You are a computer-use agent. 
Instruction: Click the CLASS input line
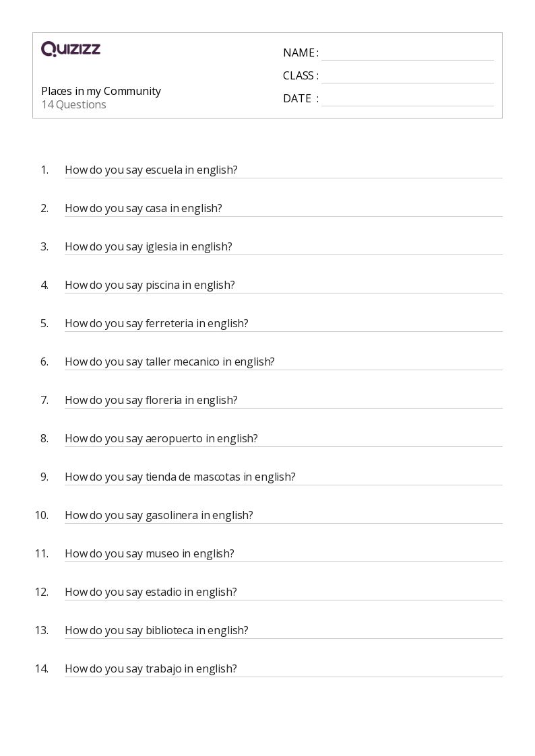tap(407, 77)
